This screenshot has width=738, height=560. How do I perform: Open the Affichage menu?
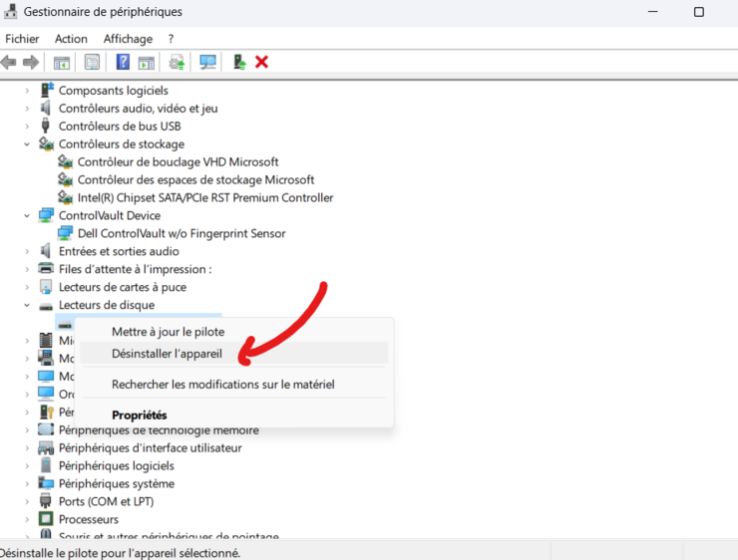(x=128, y=39)
